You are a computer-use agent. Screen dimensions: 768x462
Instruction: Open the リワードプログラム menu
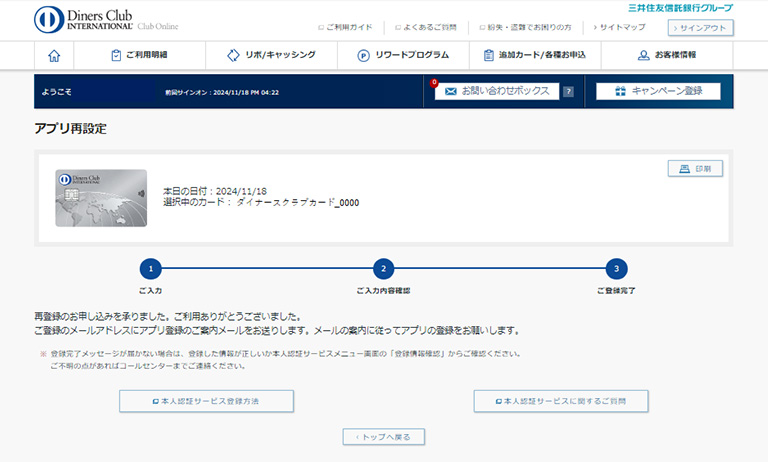coord(403,55)
